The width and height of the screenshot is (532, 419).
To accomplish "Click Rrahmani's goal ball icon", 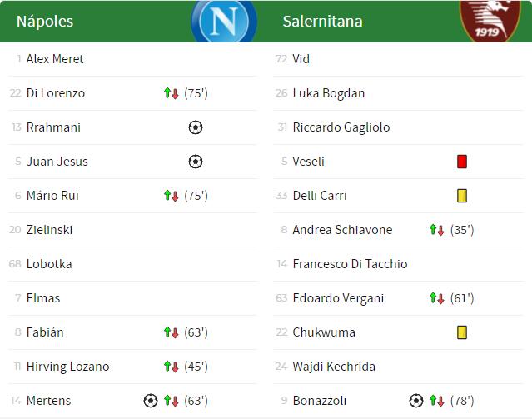I will pyautogui.click(x=196, y=127).
